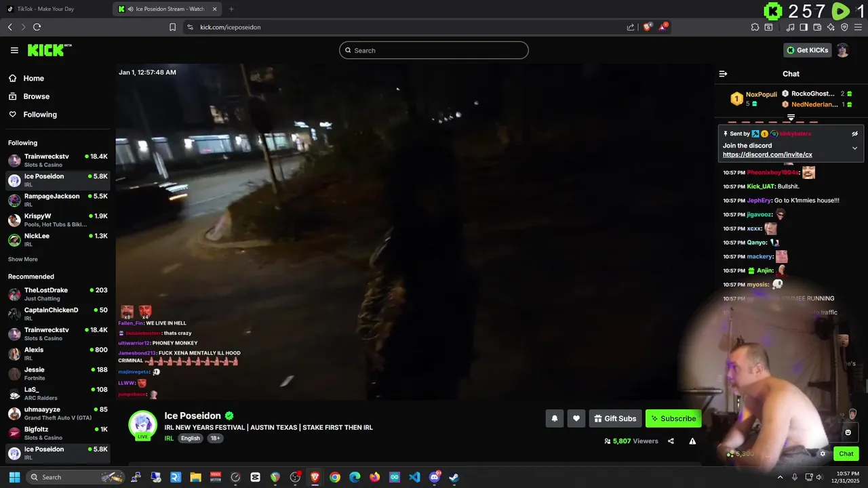Toggle stream notifications bell

coord(554,419)
